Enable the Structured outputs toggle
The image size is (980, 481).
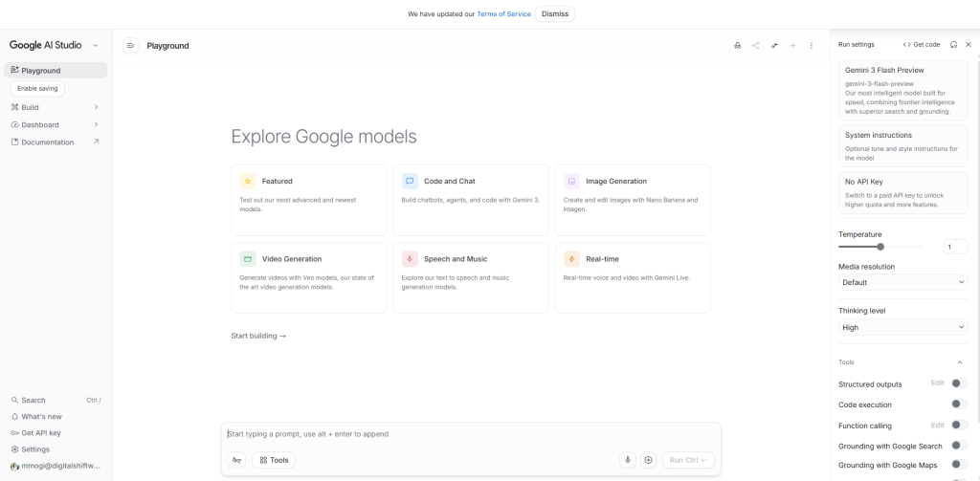(x=958, y=383)
